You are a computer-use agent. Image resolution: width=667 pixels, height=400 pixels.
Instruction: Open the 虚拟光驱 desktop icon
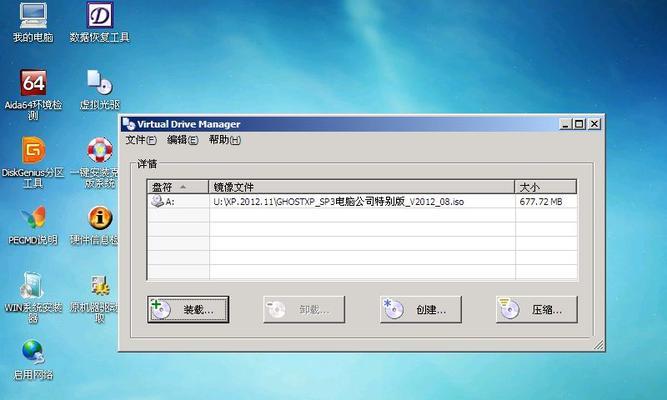[x=100, y=90]
